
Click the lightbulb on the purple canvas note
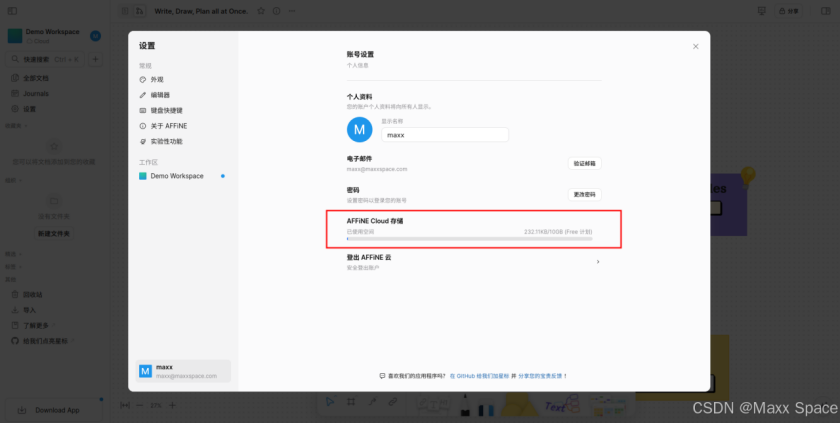click(747, 176)
